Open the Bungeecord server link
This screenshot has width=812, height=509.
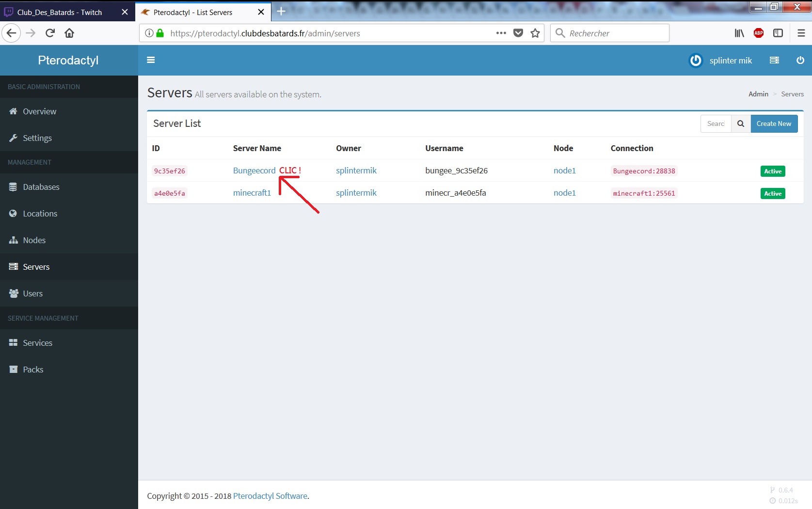click(254, 170)
